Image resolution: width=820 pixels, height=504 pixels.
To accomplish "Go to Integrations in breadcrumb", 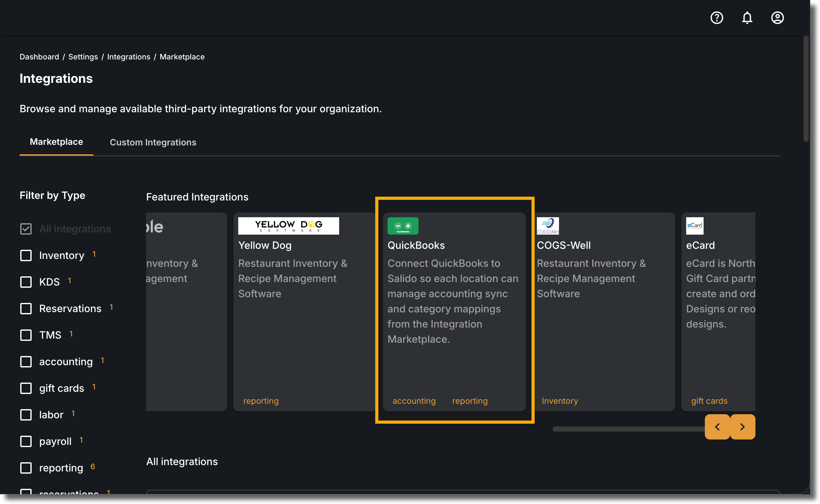I will click(x=129, y=57).
